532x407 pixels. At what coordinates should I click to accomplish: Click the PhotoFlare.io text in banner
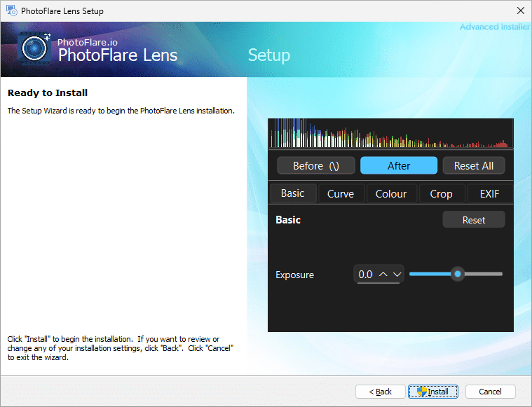(88, 43)
